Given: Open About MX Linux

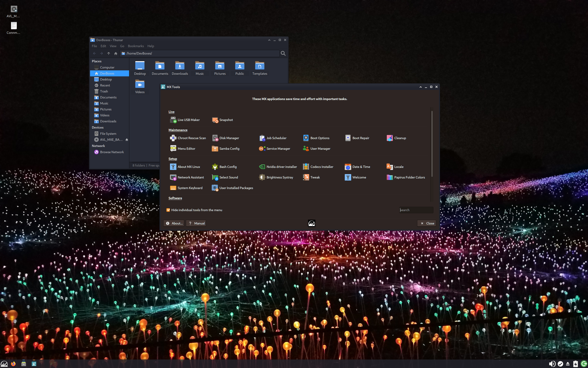Looking at the screenshot, I should tap(185, 167).
